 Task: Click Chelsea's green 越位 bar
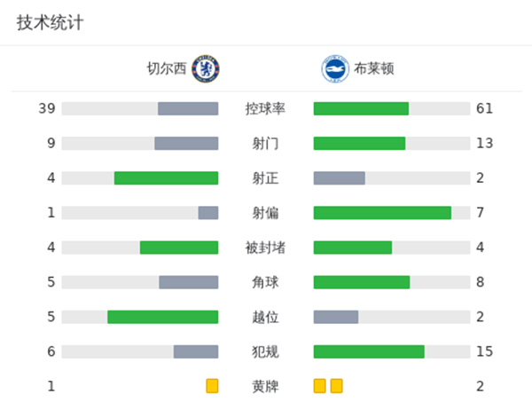162,317
